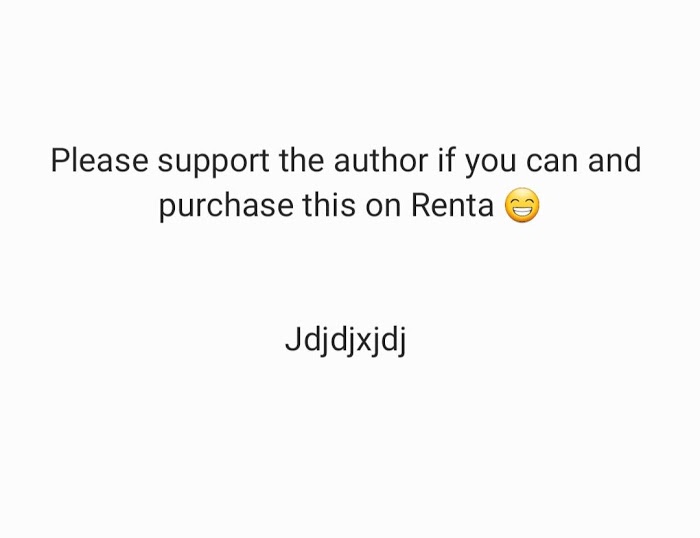Viewport: 700px width, 538px height.
Task: Click the word "Renta"
Action: tap(452, 205)
